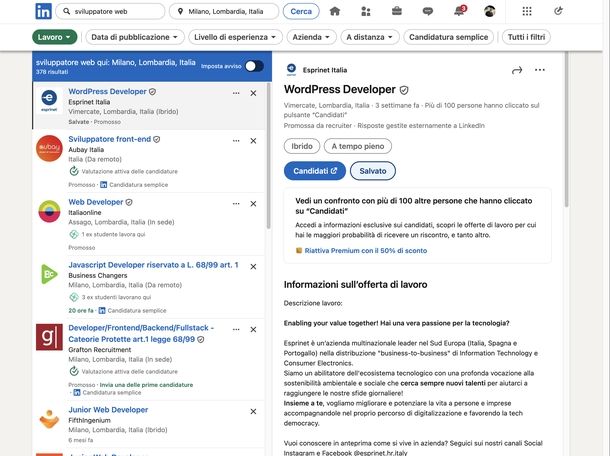Open the Sviluppatore front-end job listing

point(110,139)
